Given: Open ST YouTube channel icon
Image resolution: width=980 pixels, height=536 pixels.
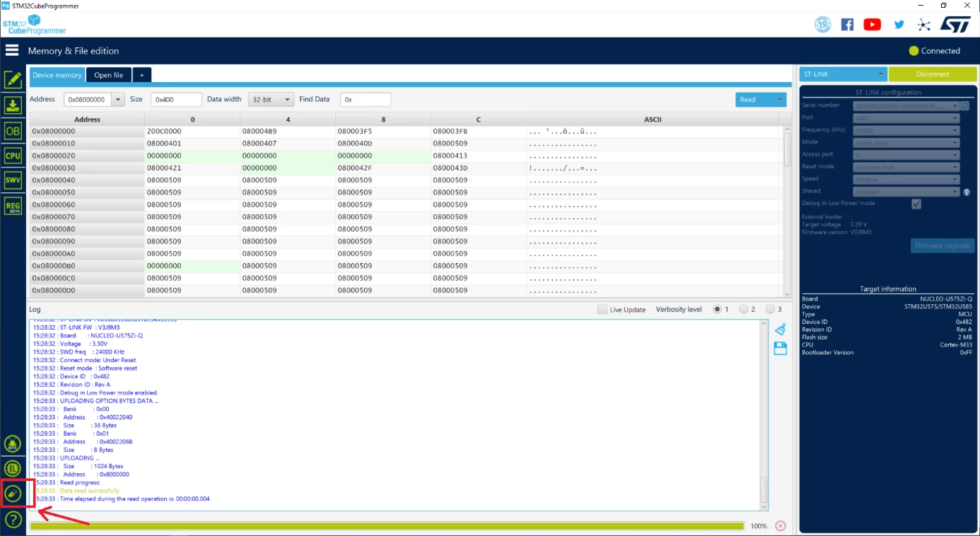Looking at the screenshot, I should tap(873, 25).
